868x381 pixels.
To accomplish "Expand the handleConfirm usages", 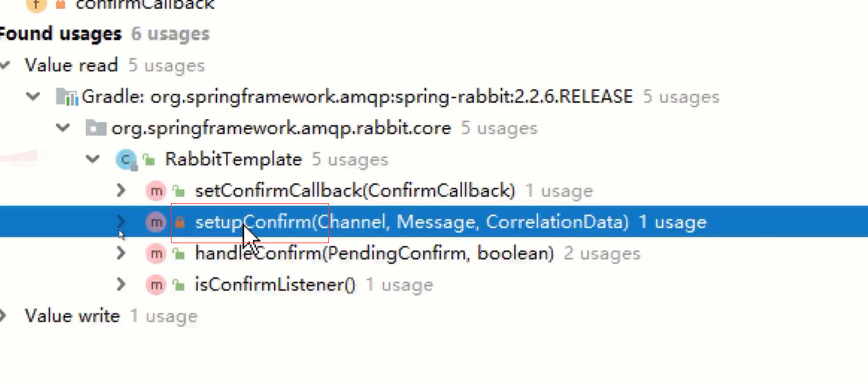I will pos(121,254).
